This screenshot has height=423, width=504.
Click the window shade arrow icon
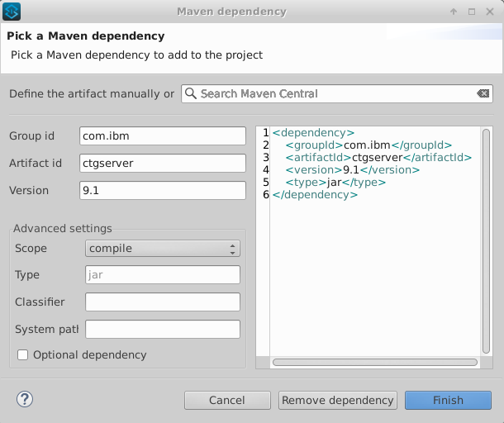point(454,12)
